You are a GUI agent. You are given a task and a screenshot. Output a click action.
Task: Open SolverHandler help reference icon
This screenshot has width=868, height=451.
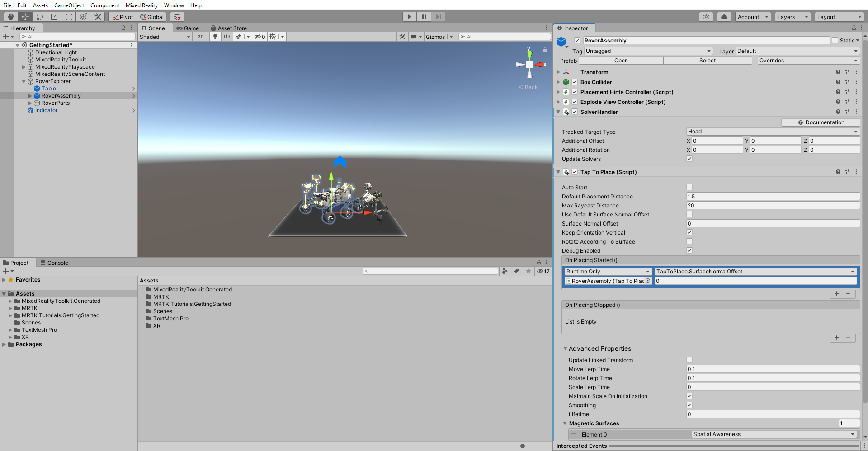click(x=838, y=112)
